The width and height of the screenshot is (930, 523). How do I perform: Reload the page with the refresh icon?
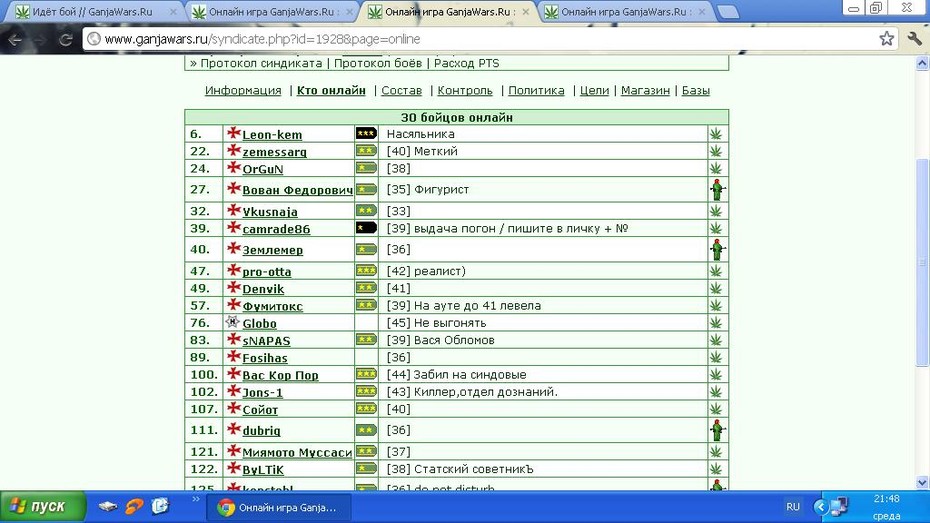tap(66, 40)
